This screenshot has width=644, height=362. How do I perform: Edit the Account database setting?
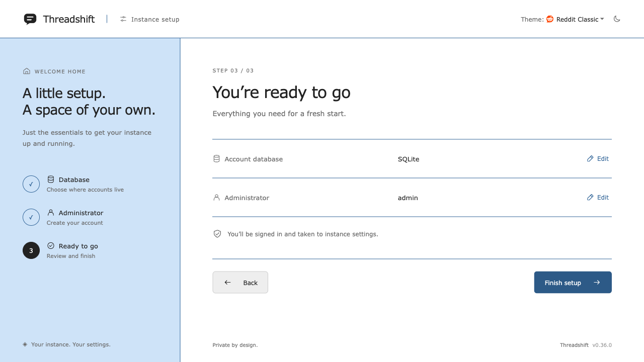[x=598, y=158]
